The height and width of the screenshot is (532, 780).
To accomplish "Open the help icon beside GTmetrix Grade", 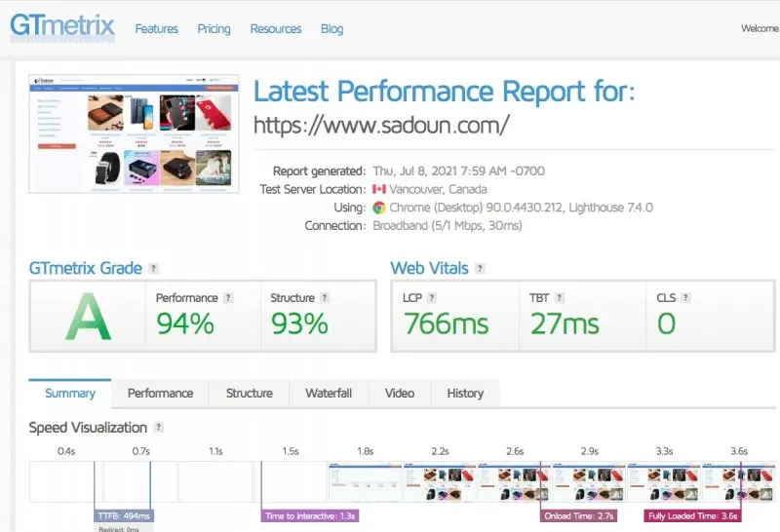I will coord(154,269).
